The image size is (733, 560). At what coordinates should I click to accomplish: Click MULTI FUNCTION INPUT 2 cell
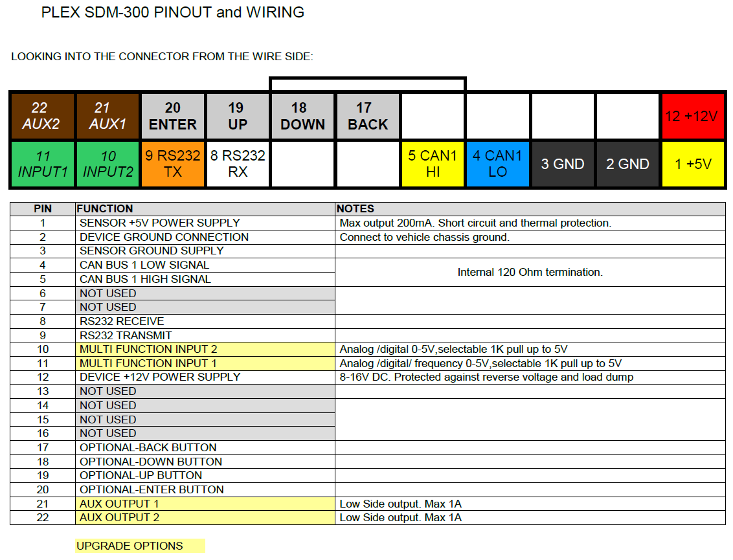[205, 349]
